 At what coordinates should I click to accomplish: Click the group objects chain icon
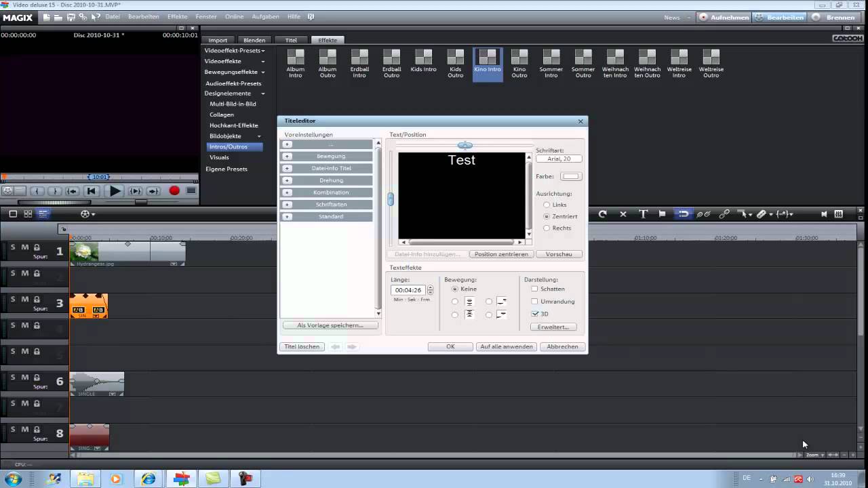[724, 214]
